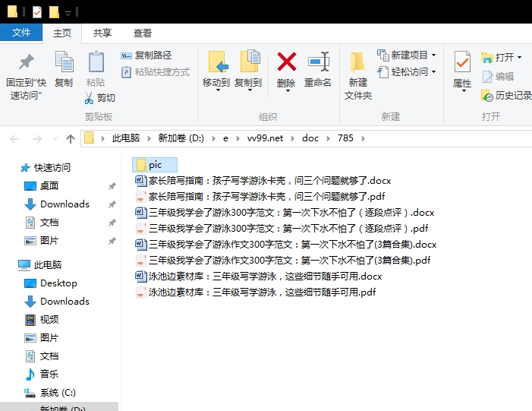Image resolution: width=532 pixels, height=411 pixels.
Task: Select 快速访问 in navigation pane
Action: click(x=45, y=167)
